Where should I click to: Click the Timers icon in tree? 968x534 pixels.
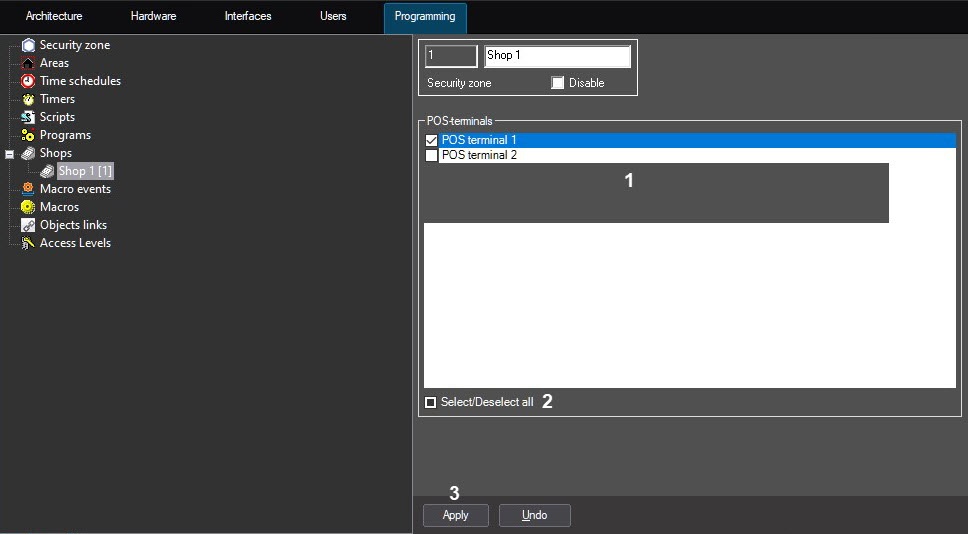pos(28,99)
